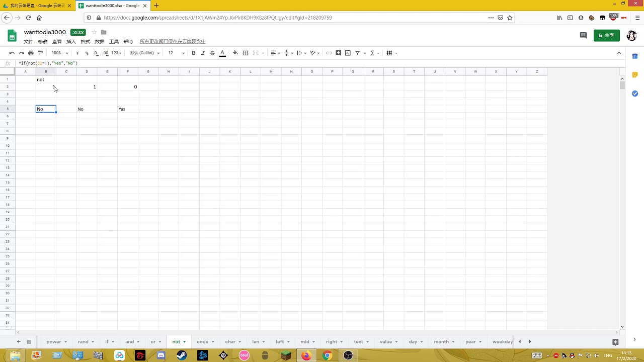Screen dimensions: 644x362
Task: Open the not tab dropdown arrow
Action: coord(184,342)
